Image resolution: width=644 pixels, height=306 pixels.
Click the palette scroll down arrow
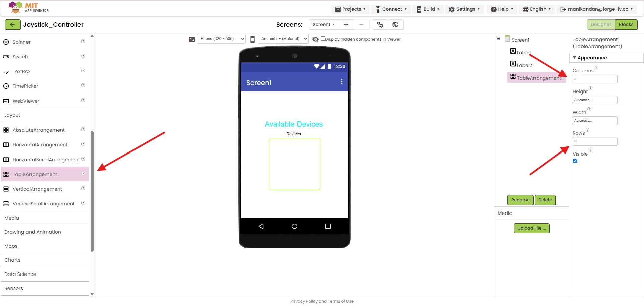(x=92, y=294)
